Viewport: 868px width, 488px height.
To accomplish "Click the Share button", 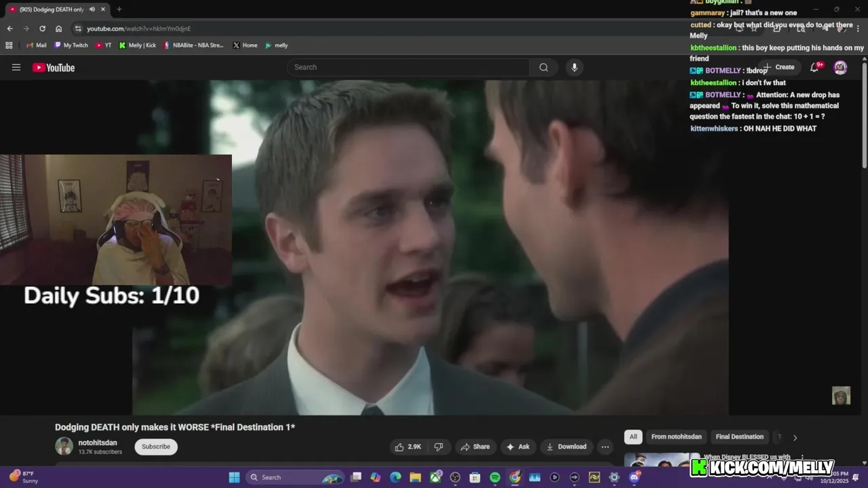I will click(475, 447).
